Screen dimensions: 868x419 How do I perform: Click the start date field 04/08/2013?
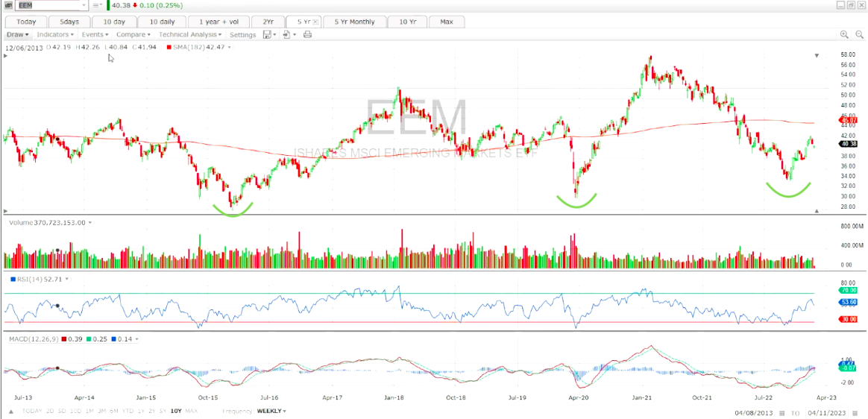point(754,413)
